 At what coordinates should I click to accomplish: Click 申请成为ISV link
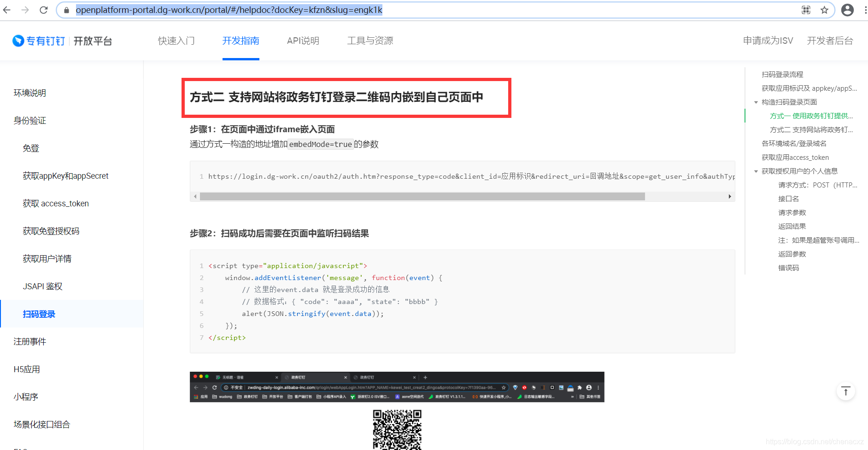[x=768, y=41]
